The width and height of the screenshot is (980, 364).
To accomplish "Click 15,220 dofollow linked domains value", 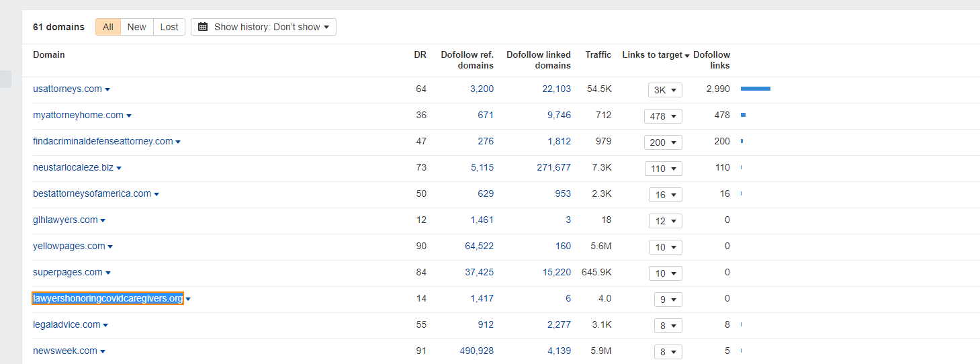I will pyautogui.click(x=556, y=272).
